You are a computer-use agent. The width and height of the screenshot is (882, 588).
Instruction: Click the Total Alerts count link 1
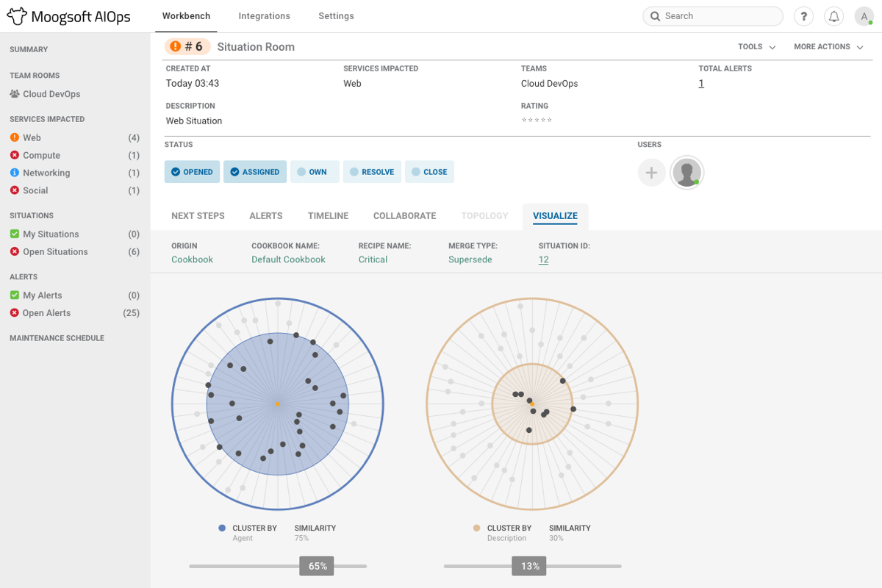tap(701, 84)
